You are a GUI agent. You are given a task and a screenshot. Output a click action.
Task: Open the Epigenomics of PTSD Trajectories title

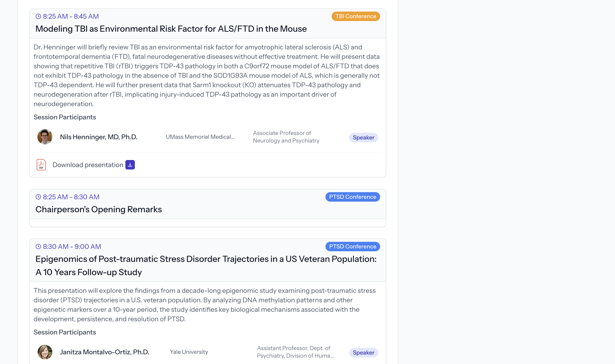(206, 266)
